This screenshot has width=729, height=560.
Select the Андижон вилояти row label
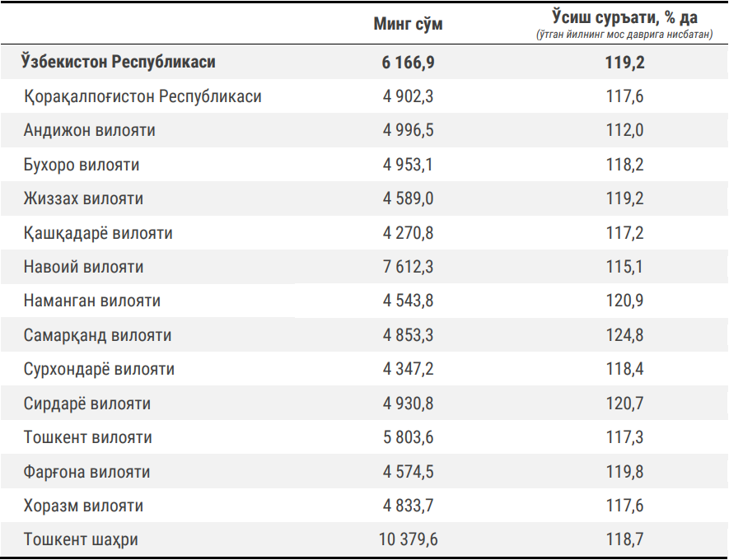pyautogui.click(x=90, y=130)
